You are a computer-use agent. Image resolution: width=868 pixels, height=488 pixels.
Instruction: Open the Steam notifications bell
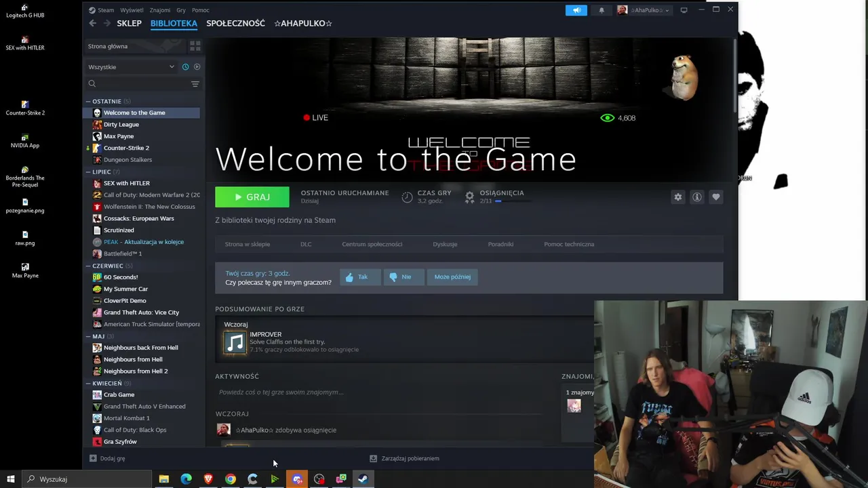[601, 10]
